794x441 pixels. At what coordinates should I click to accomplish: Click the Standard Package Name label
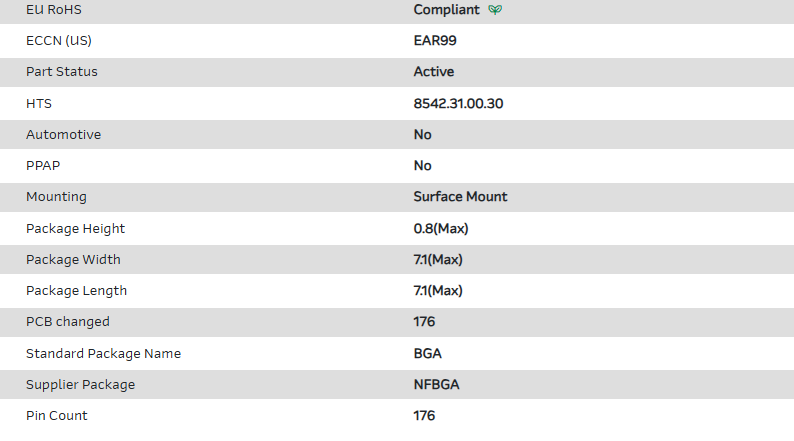point(103,353)
